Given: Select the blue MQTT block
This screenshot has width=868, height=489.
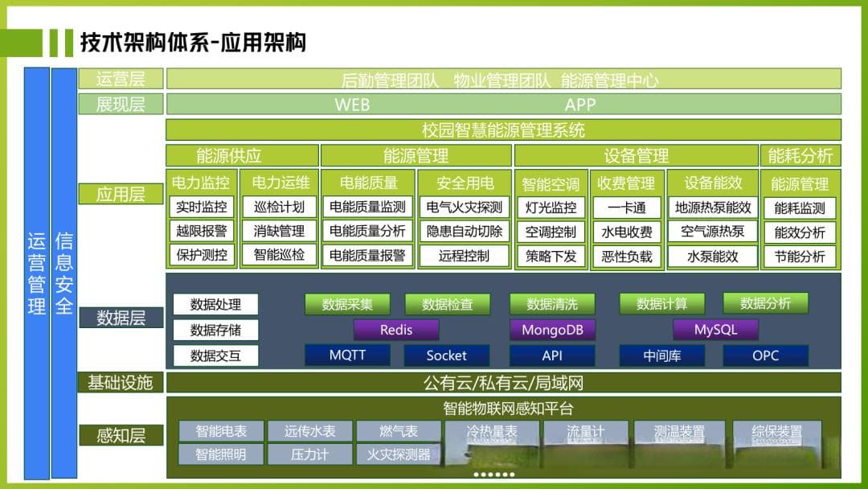Looking at the screenshot, I should click(347, 355).
